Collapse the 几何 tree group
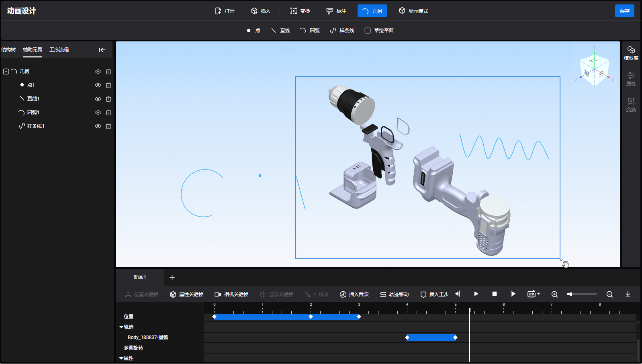Image resolution: width=642 pixels, height=364 pixels. point(6,72)
